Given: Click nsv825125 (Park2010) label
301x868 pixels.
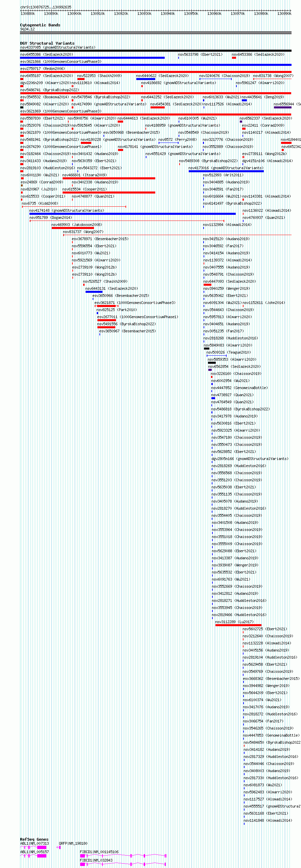Looking at the screenshot, I should 117,310.
